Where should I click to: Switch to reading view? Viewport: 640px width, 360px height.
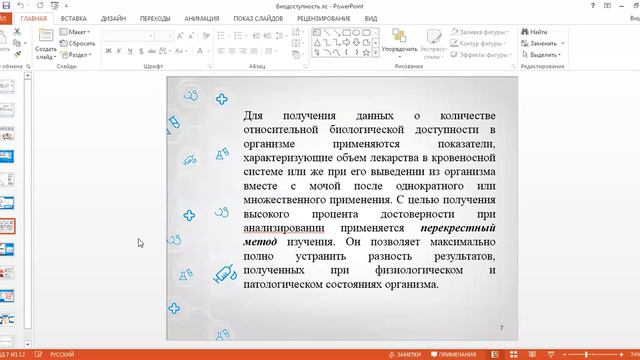pos(532,354)
